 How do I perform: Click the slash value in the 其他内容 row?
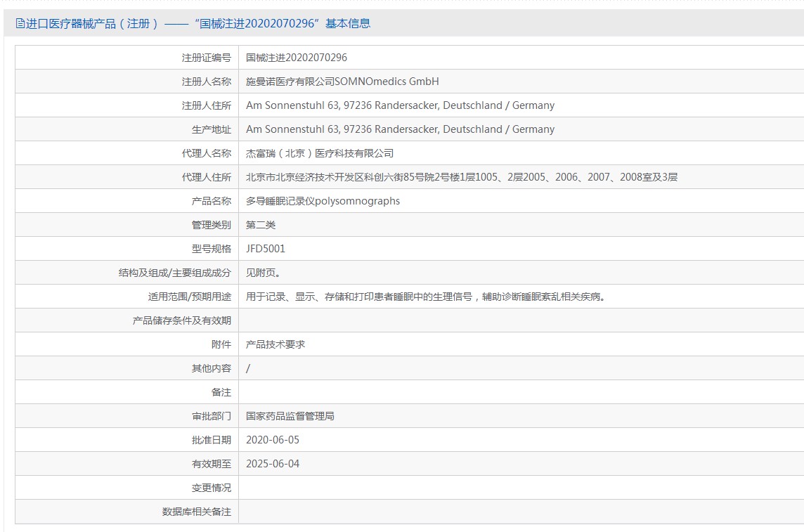pyautogui.click(x=248, y=368)
